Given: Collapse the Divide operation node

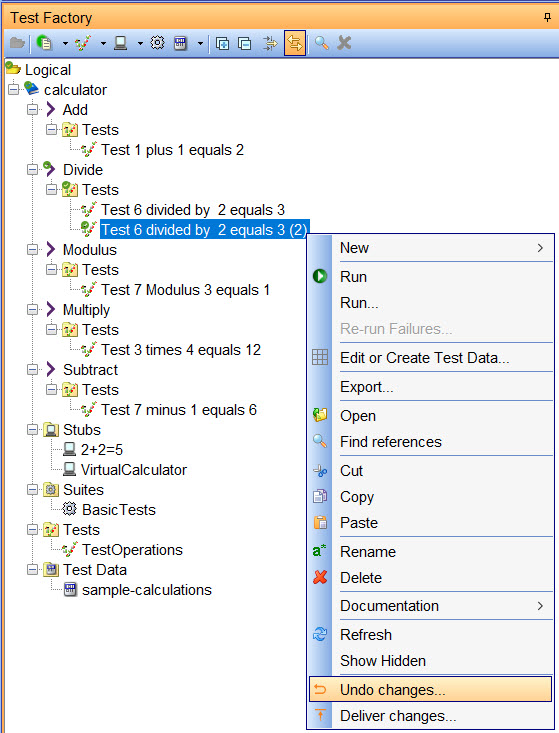Looking at the screenshot, I should coord(32,169).
